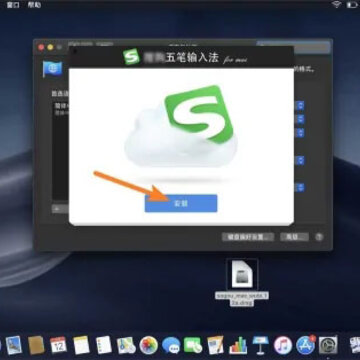The image size is (360, 360).
Task: Select the sogou dmg file on desktop
Action: [242, 283]
